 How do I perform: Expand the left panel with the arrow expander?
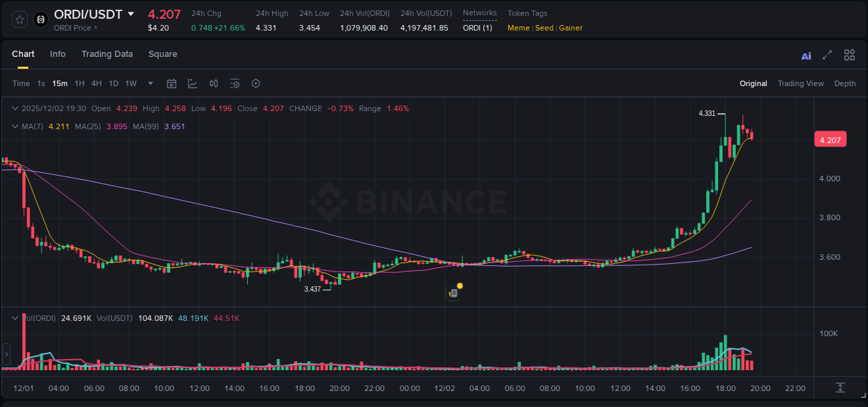tap(6, 353)
